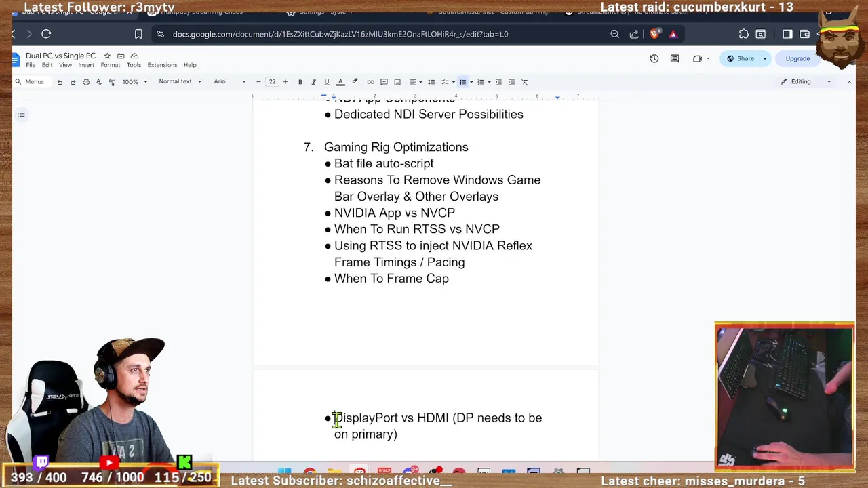Open the Arial font dropdown

click(x=230, y=82)
